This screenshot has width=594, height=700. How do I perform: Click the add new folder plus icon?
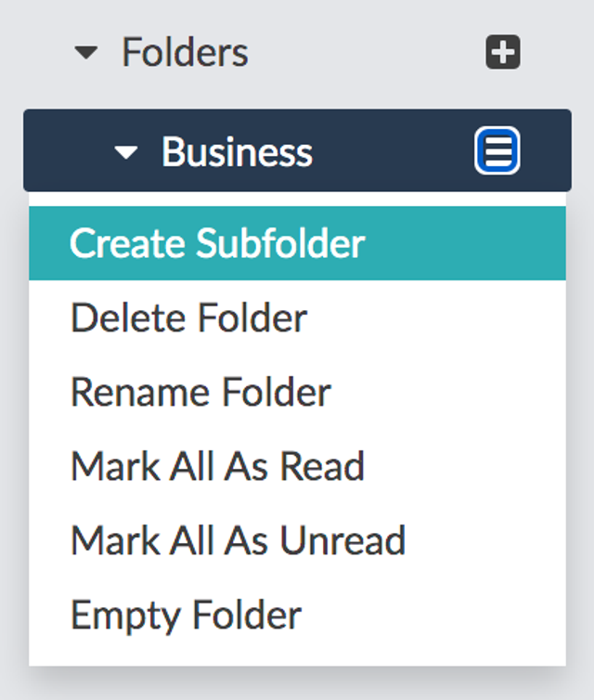click(x=503, y=52)
